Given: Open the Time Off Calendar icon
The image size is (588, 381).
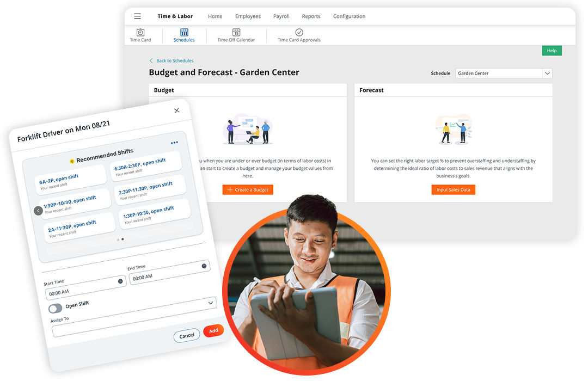Looking at the screenshot, I should (236, 33).
